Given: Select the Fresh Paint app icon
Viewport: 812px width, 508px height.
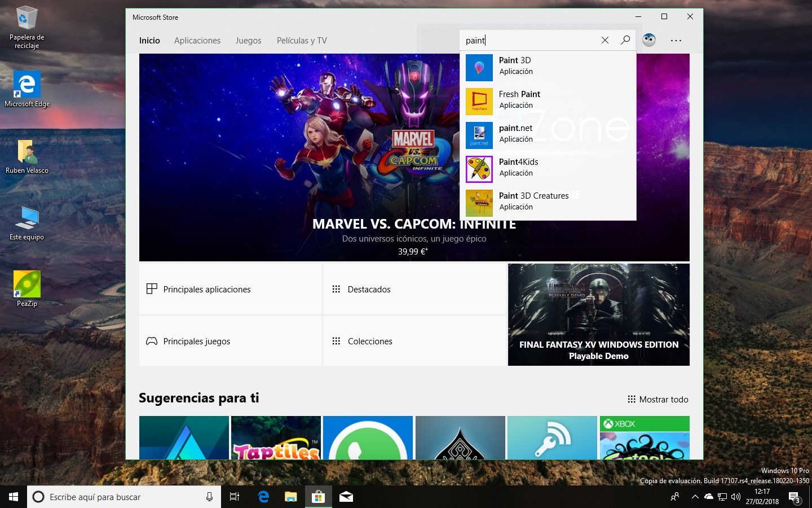Looking at the screenshot, I should (479, 102).
